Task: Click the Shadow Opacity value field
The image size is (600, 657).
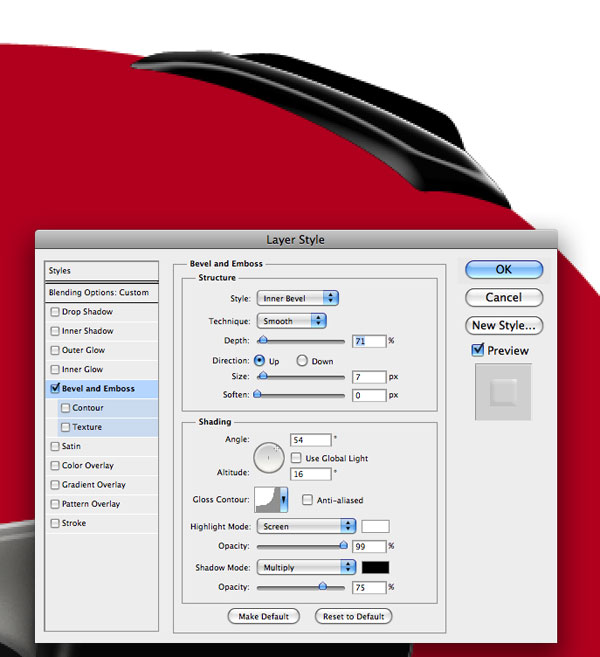Action: click(x=369, y=587)
